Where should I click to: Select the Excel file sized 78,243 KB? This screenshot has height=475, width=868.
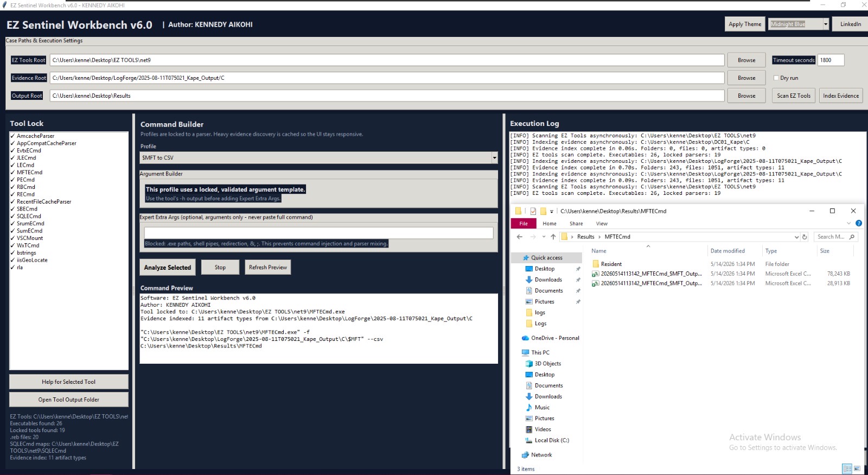[722, 274]
